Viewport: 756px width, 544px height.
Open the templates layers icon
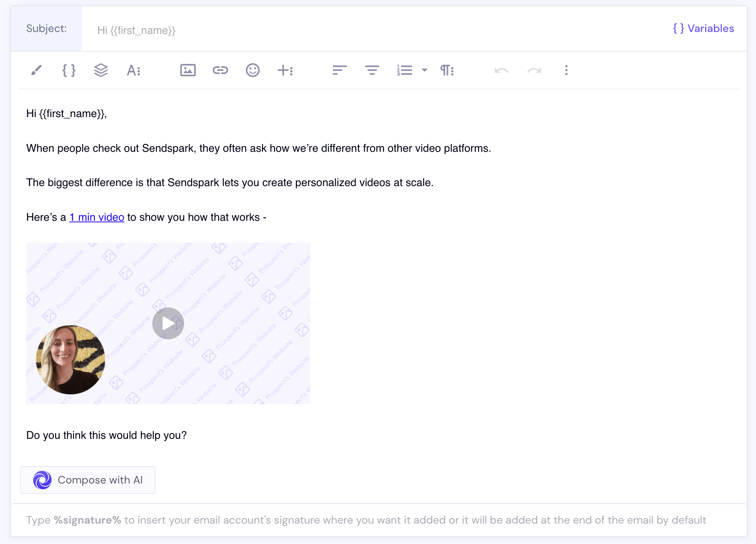tap(101, 70)
